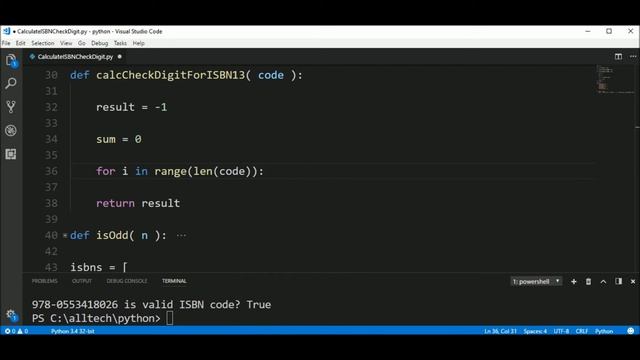
Task: Click line number 36 in gutter
Action: pyautogui.click(x=51, y=171)
